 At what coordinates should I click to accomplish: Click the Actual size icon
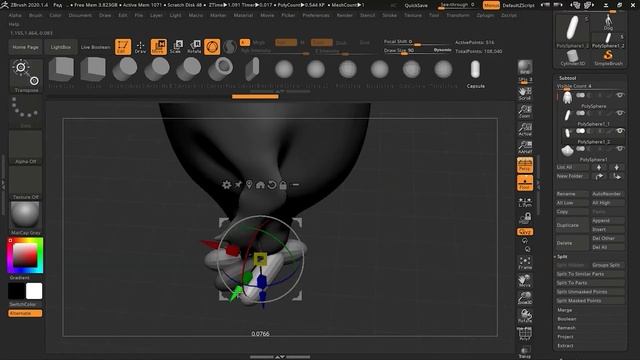[525, 129]
